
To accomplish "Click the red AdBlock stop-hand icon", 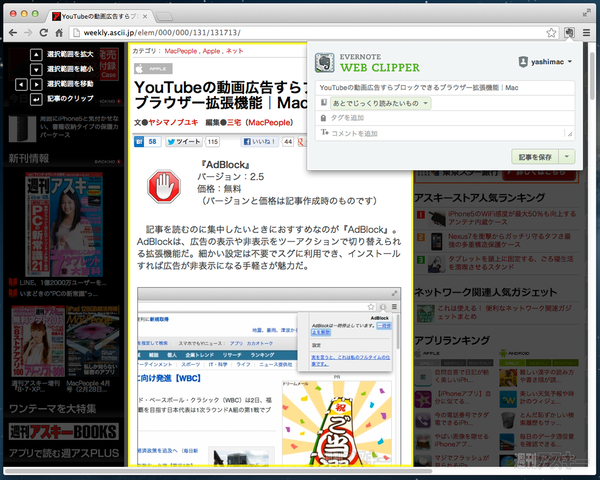I will coord(164,186).
